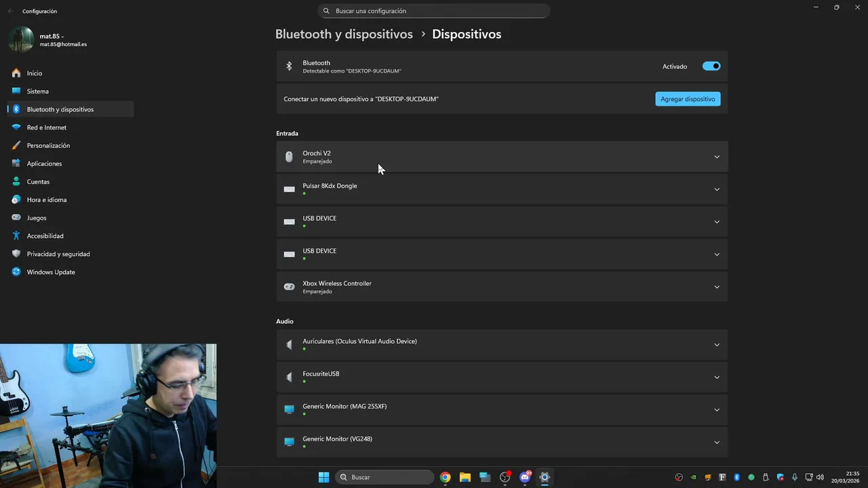Click the Bluetooth y dispositivos breadcrumb
The width and height of the screenshot is (868, 488).
[x=344, y=34]
